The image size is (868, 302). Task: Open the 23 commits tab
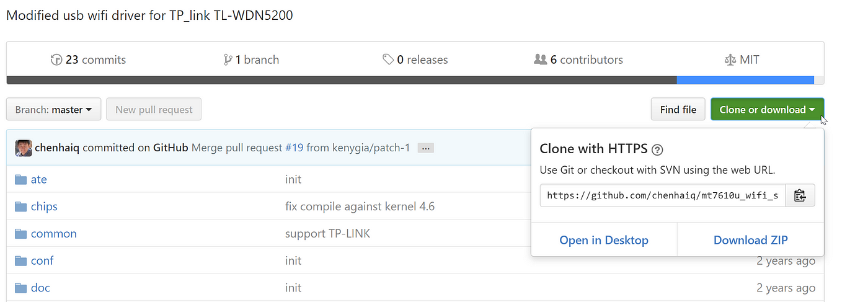(89, 60)
